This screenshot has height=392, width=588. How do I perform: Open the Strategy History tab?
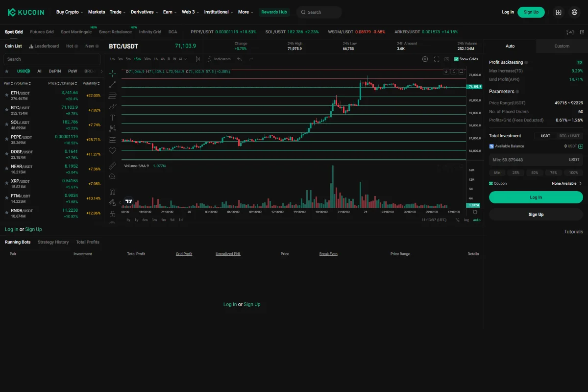coord(53,242)
